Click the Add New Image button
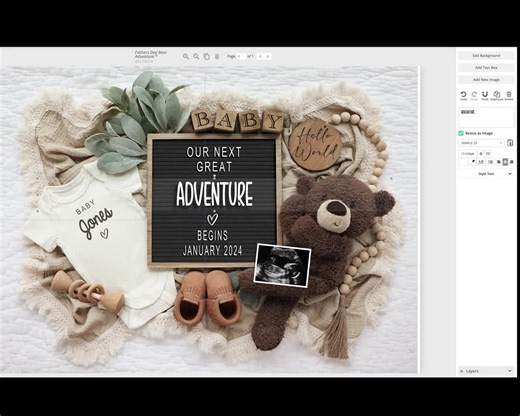 [x=486, y=80]
